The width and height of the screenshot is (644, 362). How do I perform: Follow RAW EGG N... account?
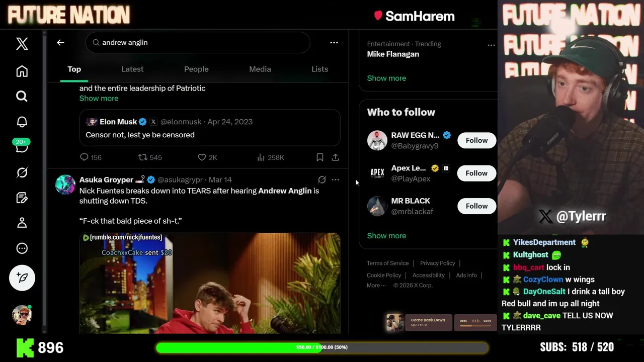coord(476,140)
